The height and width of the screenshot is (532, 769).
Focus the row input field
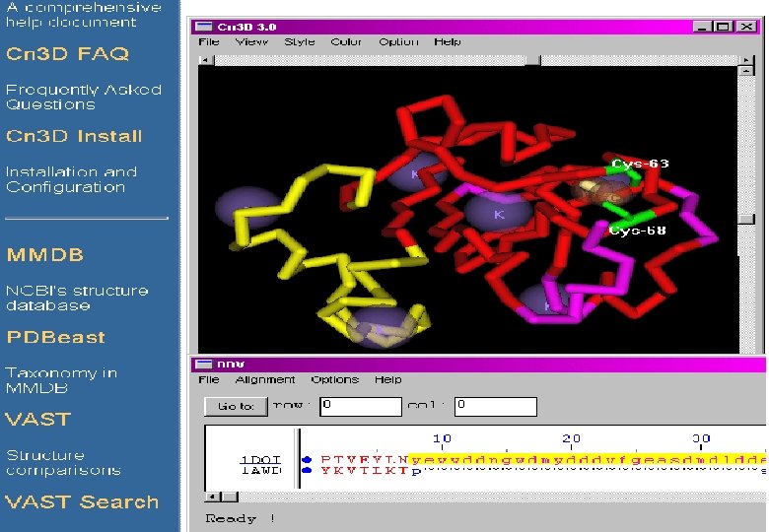click(x=361, y=407)
